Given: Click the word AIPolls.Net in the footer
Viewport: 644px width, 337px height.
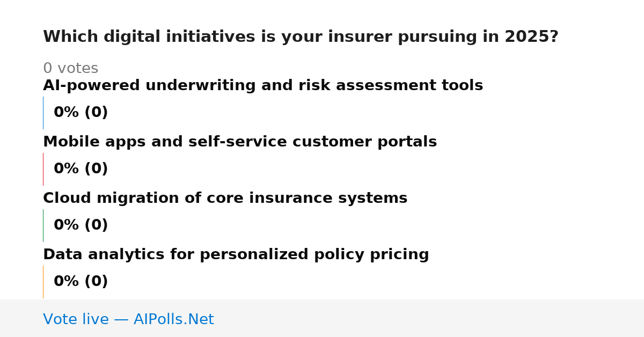Looking at the screenshot, I should pyautogui.click(x=173, y=320).
